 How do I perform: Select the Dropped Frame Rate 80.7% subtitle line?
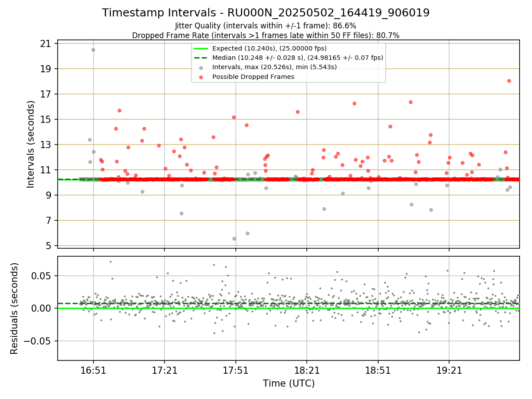266,35
